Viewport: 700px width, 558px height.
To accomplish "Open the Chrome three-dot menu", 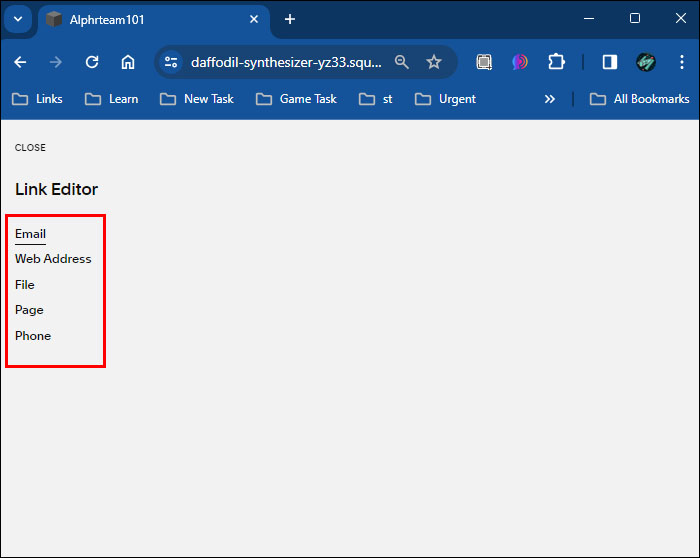I will [682, 62].
